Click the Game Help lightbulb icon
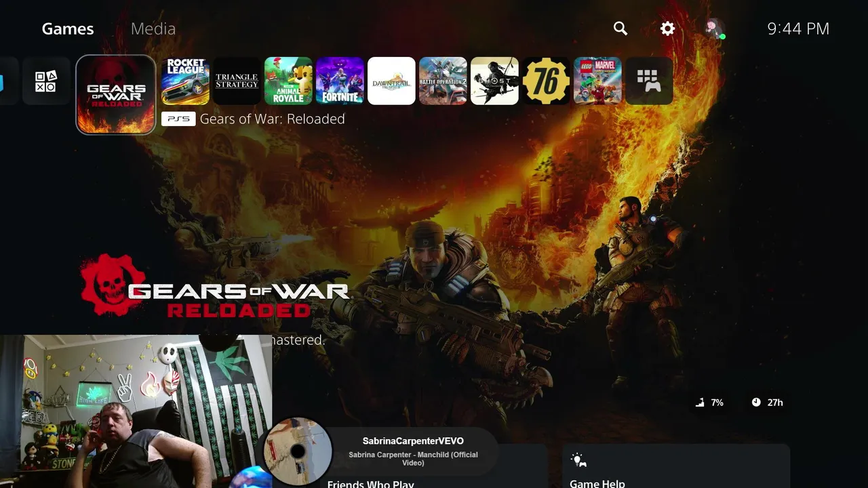 [x=578, y=460]
